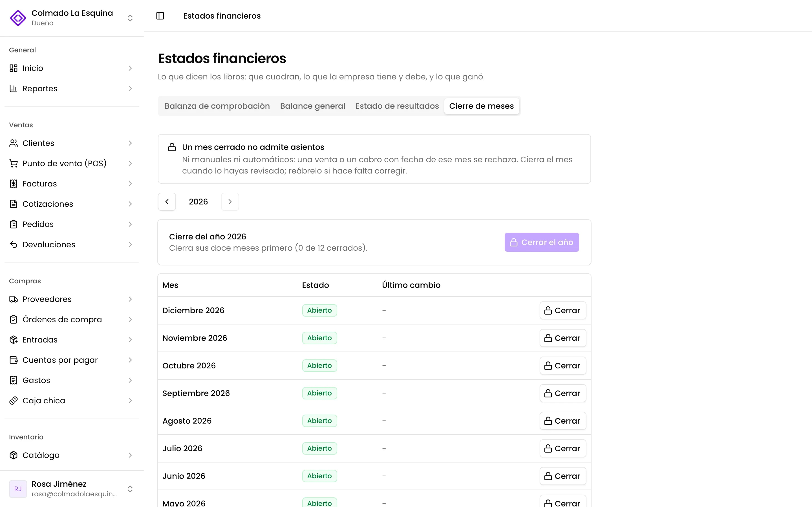Select the Balanza de comprobación tab

217,106
